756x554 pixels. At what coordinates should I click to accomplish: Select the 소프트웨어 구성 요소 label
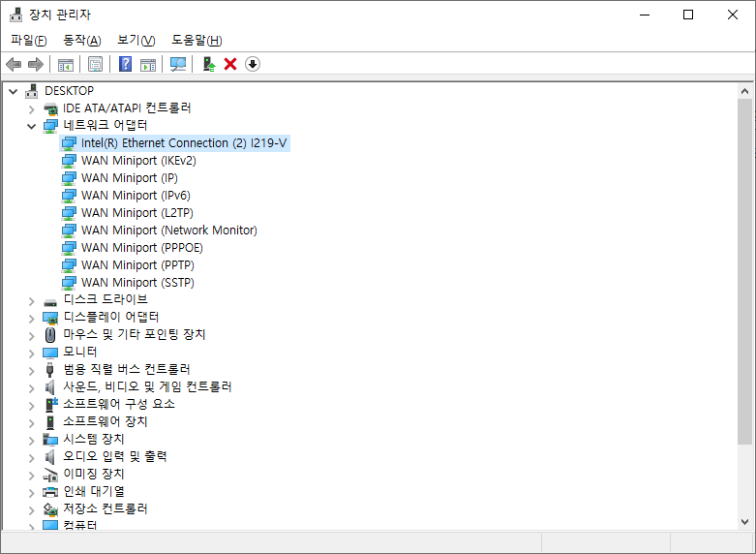[x=119, y=404]
